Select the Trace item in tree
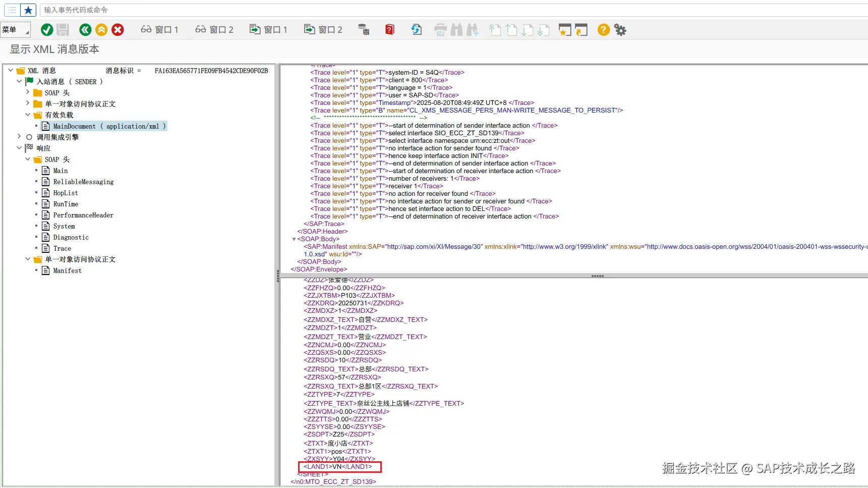Viewport: 868px width, 488px height. (62, 248)
